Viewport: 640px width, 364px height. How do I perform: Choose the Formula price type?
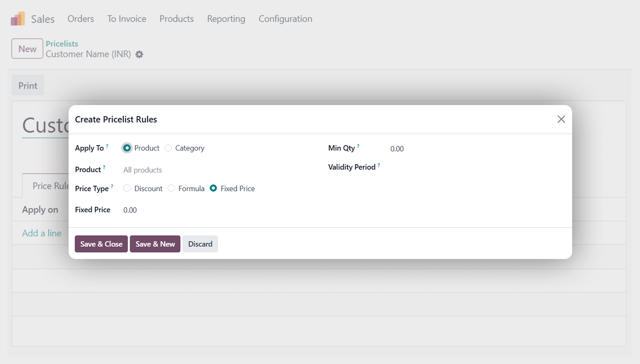tap(171, 188)
